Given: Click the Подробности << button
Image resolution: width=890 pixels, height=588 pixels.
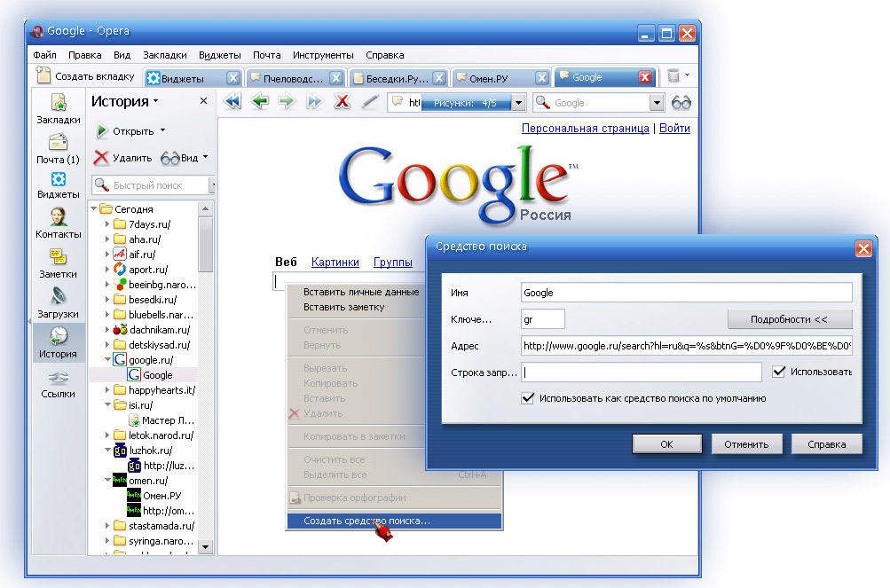Looking at the screenshot, I should coord(790,319).
